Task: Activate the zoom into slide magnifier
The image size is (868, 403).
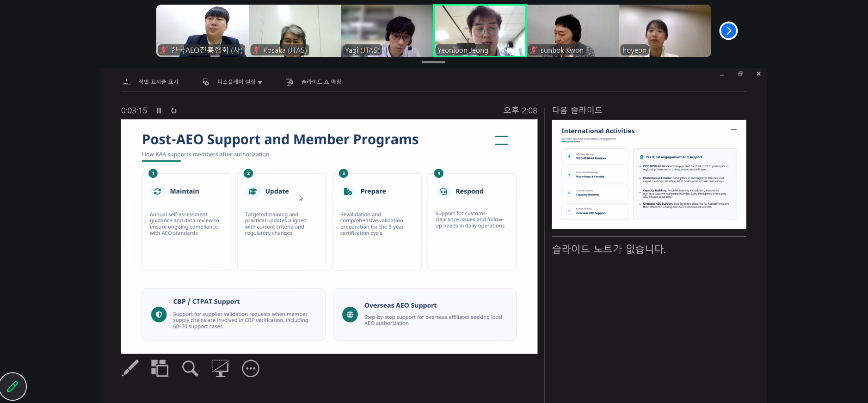Action: [190, 368]
